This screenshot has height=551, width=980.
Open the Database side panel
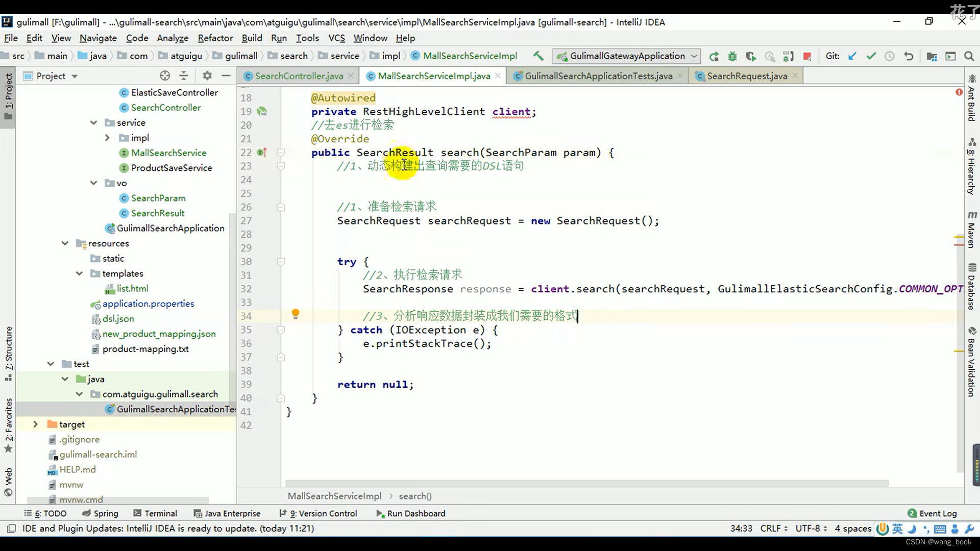tap(971, 286)
